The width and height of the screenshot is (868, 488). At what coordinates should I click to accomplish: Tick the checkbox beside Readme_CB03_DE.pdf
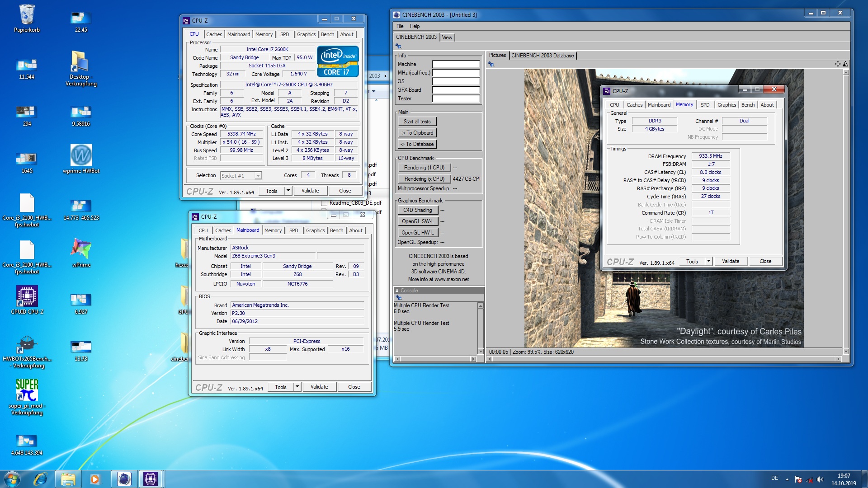[324, 203]
